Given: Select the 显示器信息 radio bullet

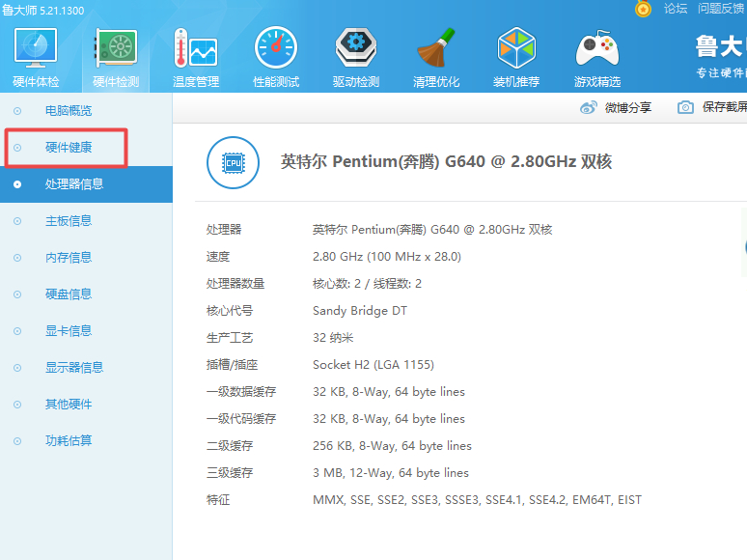Looking at the screenshot, I should tap(17, 368).
